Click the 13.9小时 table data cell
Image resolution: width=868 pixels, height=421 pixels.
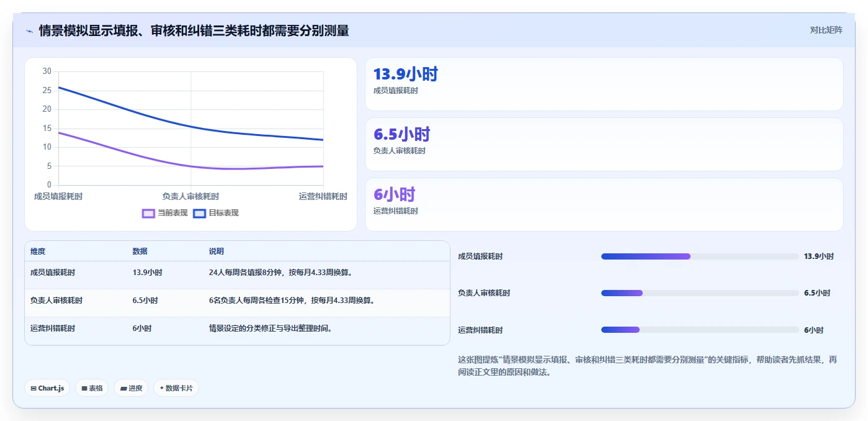(147, 273)
